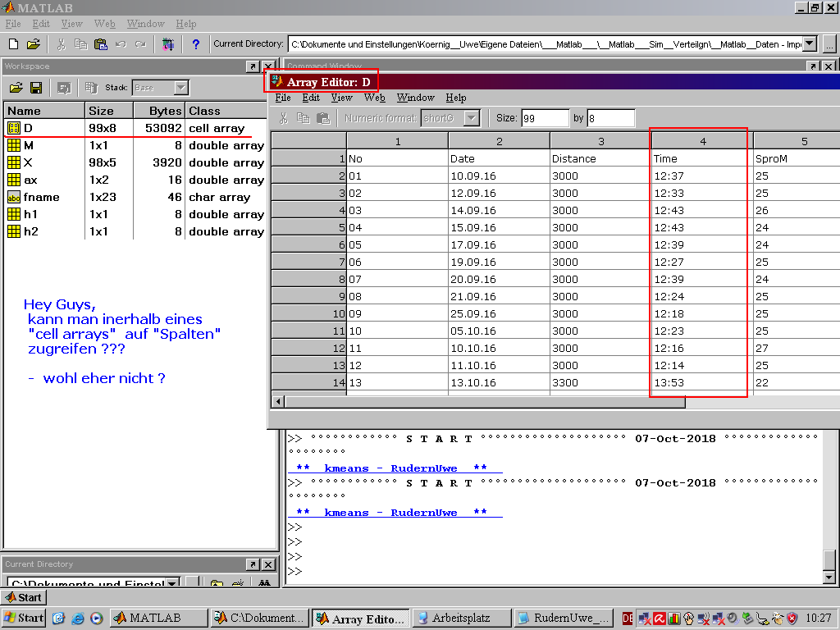Click the Open file icon in MATLAB toolbar

tap(33, 44)
